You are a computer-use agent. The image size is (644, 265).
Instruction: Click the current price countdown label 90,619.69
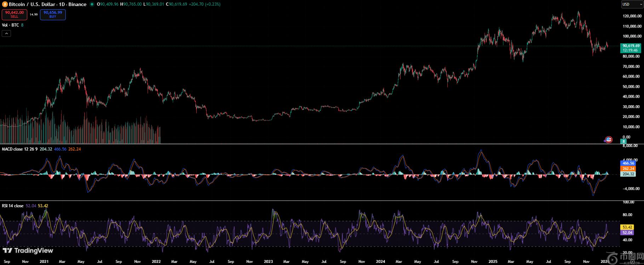(631, 48)
